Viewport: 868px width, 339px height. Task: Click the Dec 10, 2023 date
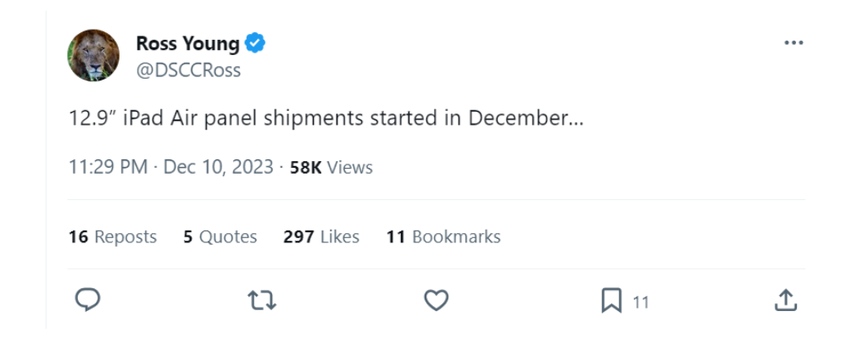[x=218, y=167]
